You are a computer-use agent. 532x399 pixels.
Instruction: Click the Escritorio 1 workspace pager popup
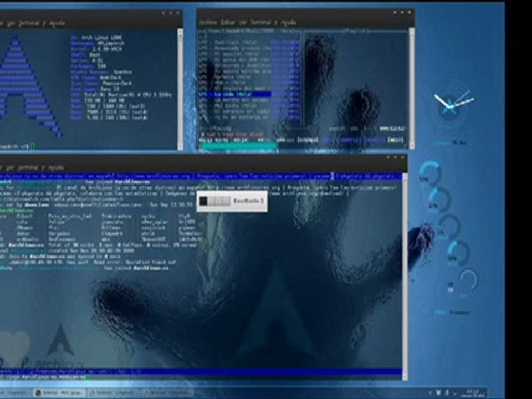point(232,201)
